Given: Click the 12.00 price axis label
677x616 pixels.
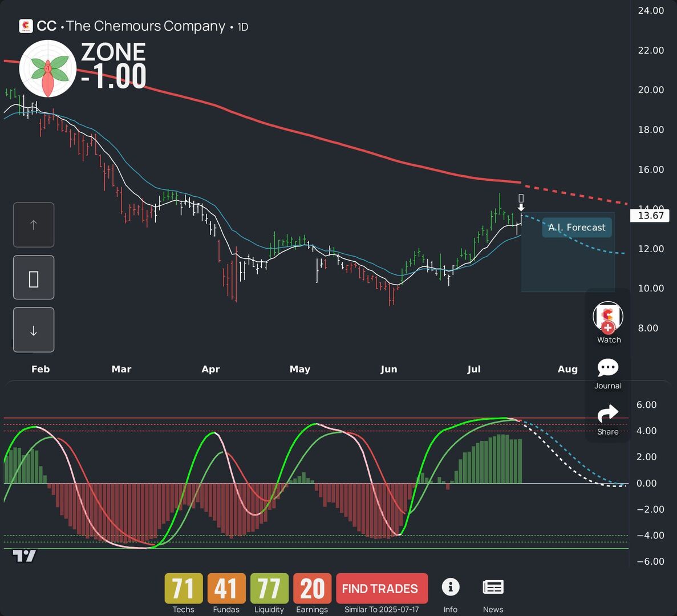Looking at the screenshot, I should point(651,249).
